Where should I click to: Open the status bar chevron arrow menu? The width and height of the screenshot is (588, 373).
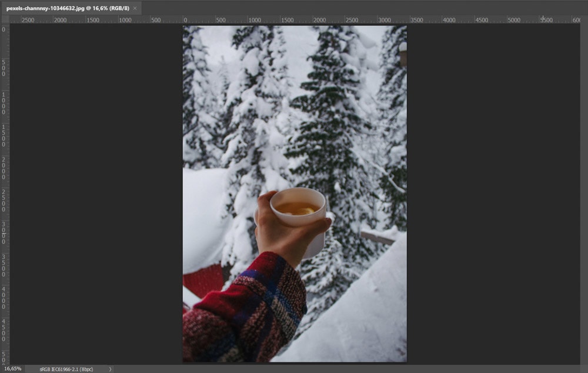tap(110, 369)
